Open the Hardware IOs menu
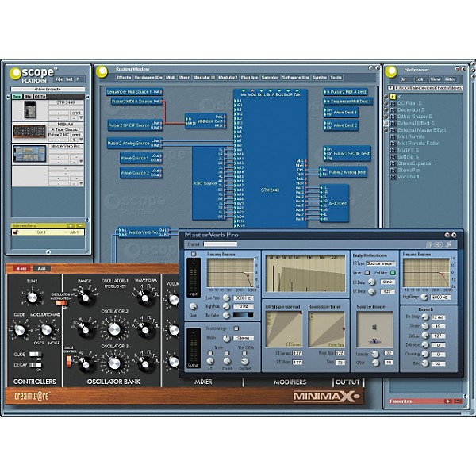 [x=148, y=78]
